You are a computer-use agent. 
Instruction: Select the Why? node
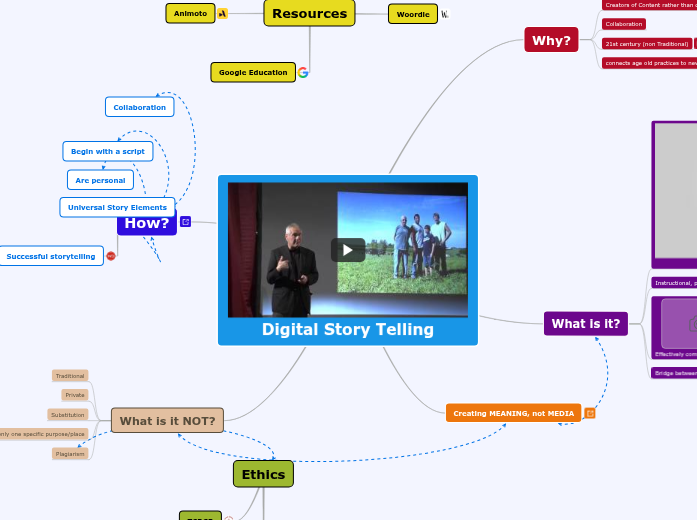pos(551,40)
